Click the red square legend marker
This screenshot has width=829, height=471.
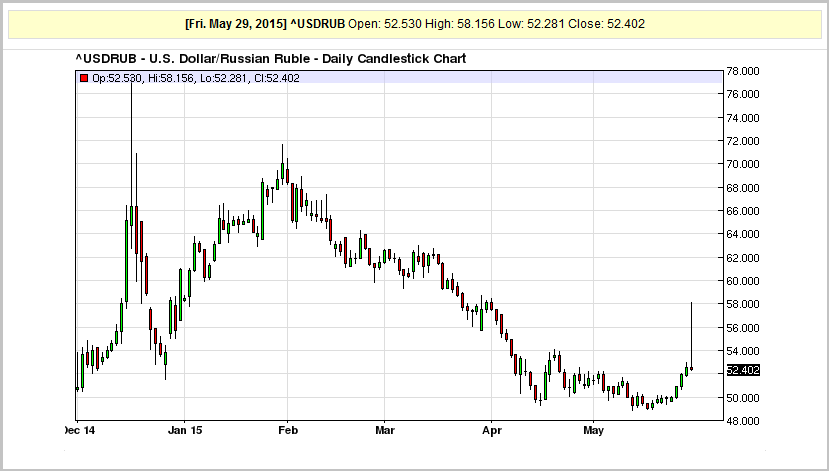84,78
